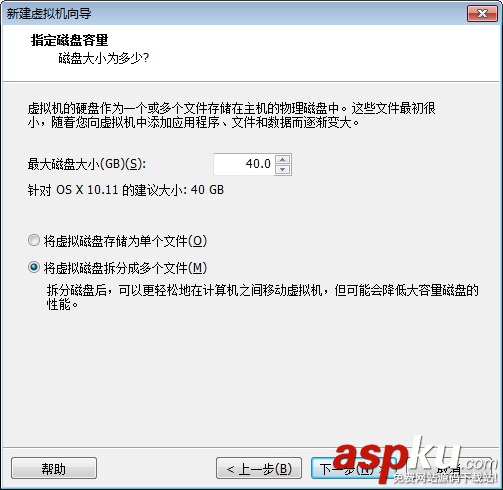Cancel the wizard with the 取消 button
The width and height of the screenshot is (503, 490).
[448, 468]
